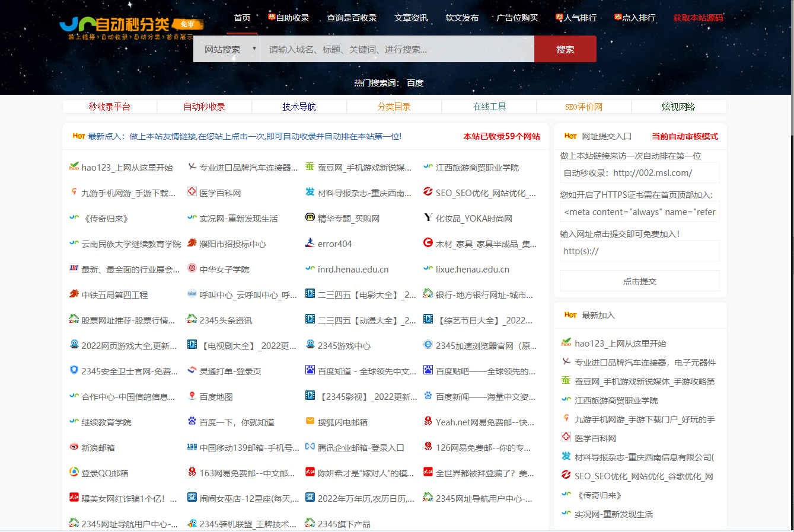Click the 2345安全卫士官网 shield favicon
Image resolution: width=794 pixels, height=532 pixels.
(x=74, y=371)
